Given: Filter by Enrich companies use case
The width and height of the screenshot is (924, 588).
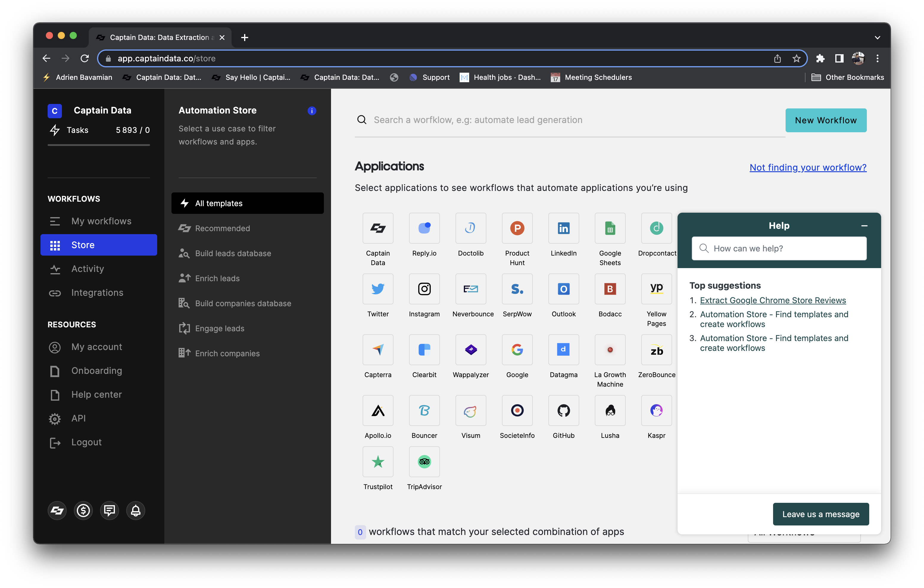Looking at the screenshot, I should [x=247, y=353].
